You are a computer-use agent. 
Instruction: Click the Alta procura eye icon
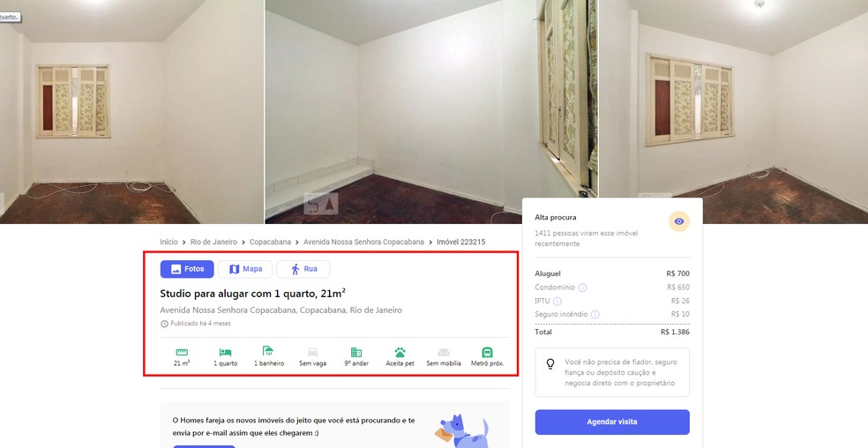click(x=679, y=221)
